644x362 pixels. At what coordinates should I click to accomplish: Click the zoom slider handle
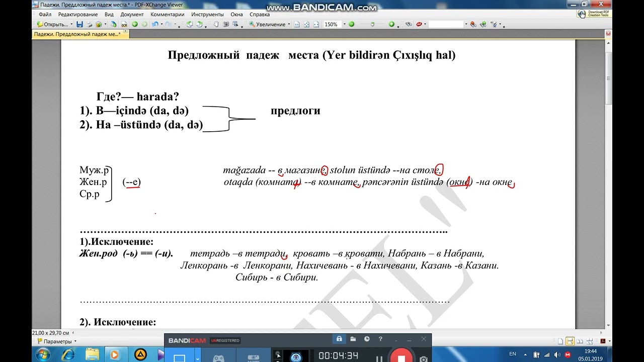[372, 24]
